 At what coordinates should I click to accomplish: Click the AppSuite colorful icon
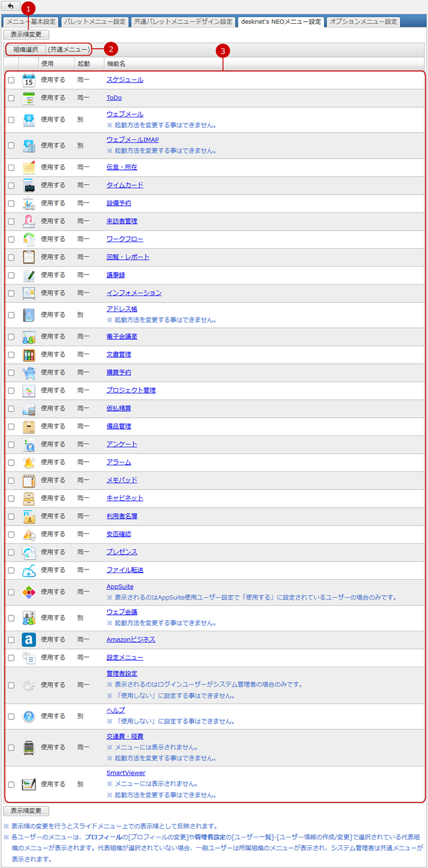pos(28,592)
